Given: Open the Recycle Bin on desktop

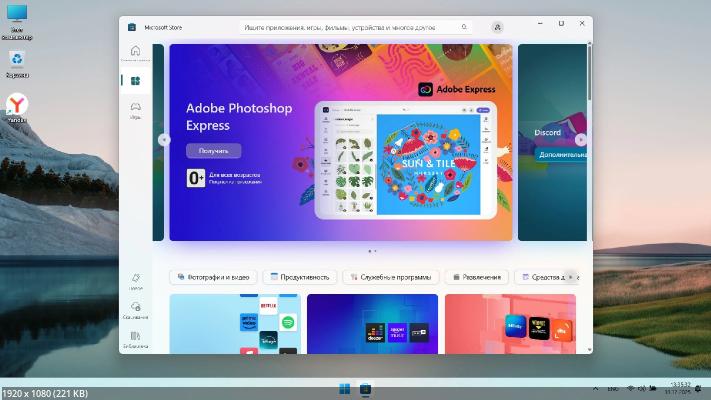Looking at the screenshot, I should tap(17, 62).
